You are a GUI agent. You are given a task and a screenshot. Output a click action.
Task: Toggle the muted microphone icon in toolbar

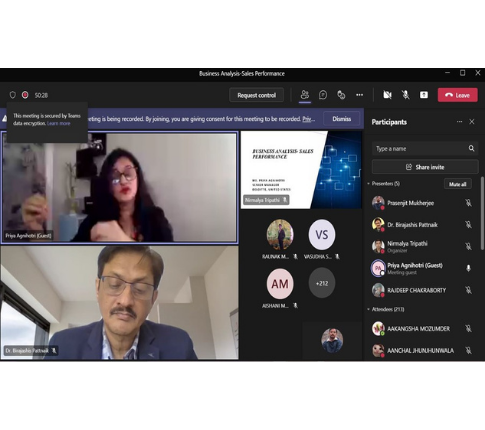point(406,95)
